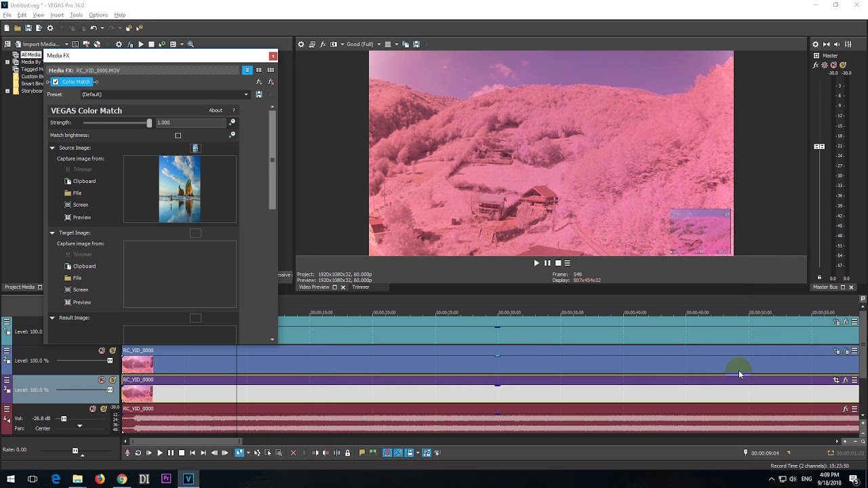868x488 pixels.
Task: Click timeline Stop button in transport bar
Action: click(x=181, y=453)
